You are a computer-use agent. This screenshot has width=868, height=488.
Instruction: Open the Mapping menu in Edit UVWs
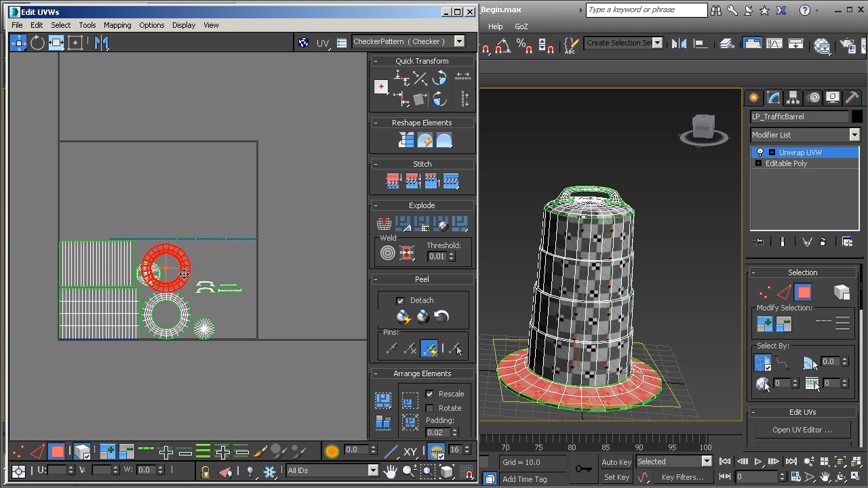[117, 25]
